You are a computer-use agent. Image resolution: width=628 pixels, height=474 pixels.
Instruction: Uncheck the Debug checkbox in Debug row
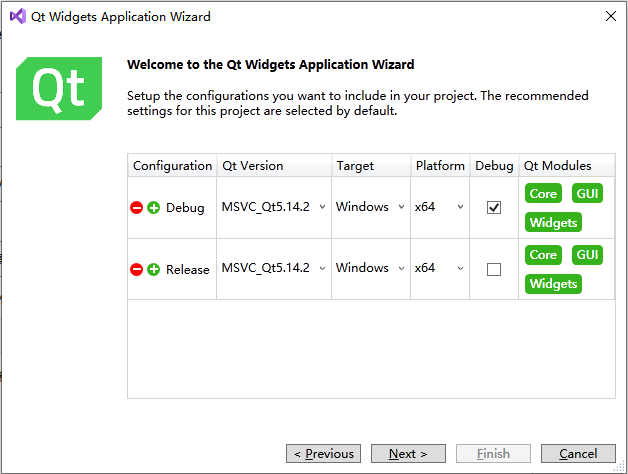(494, 208)
